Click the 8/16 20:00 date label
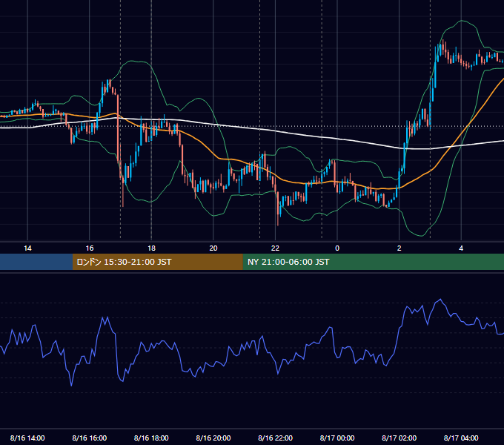Screen dimensions: 504x445 pos(213,438)
